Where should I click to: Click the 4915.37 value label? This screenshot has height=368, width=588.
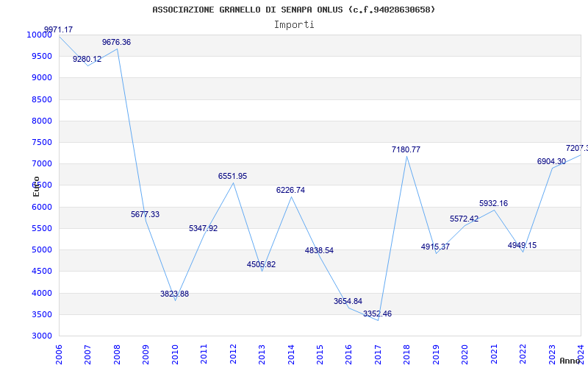click(435, 247)
